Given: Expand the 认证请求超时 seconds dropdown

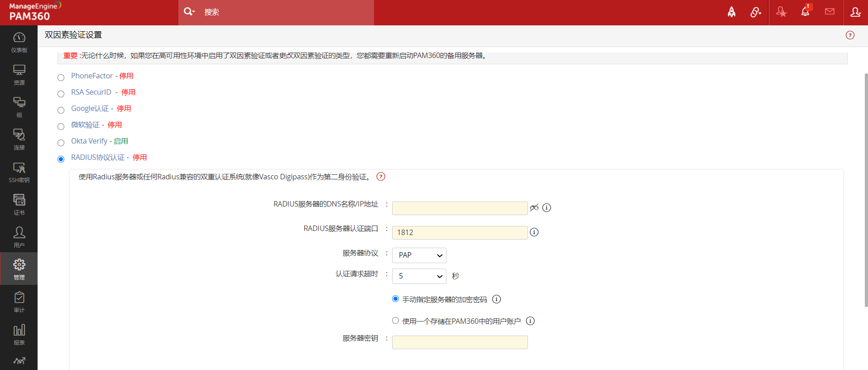Looking at the screenshot, I should point(419,276).
